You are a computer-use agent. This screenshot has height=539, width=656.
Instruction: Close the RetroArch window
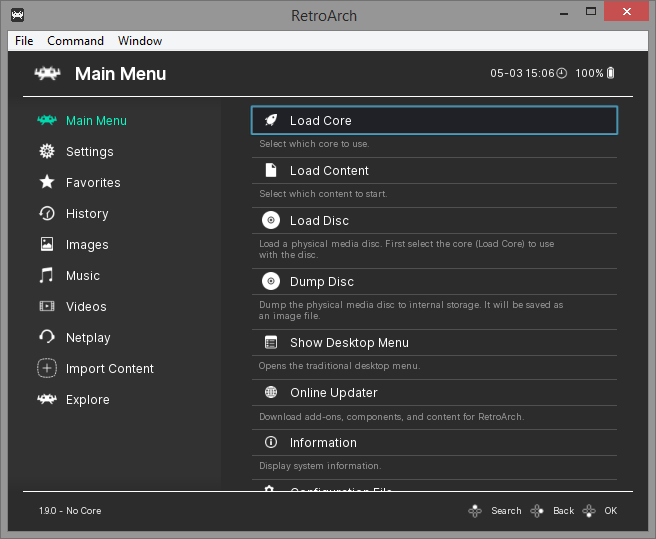pyautogui.click(x=626, y=11)
